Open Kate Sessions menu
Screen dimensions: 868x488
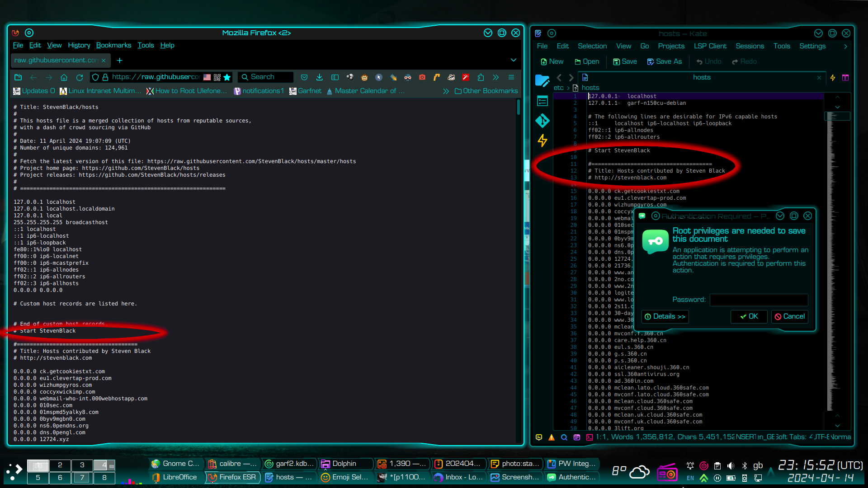[750, 46]
